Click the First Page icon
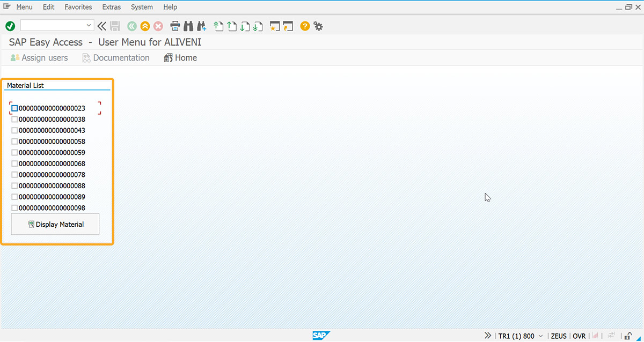 218,26
